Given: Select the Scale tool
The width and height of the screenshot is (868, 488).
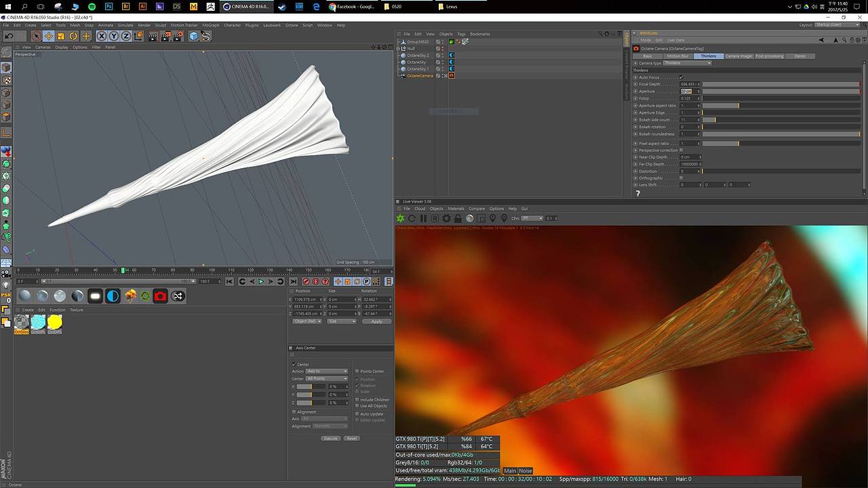Looking at the screenshot, I should tap(61, 36).
